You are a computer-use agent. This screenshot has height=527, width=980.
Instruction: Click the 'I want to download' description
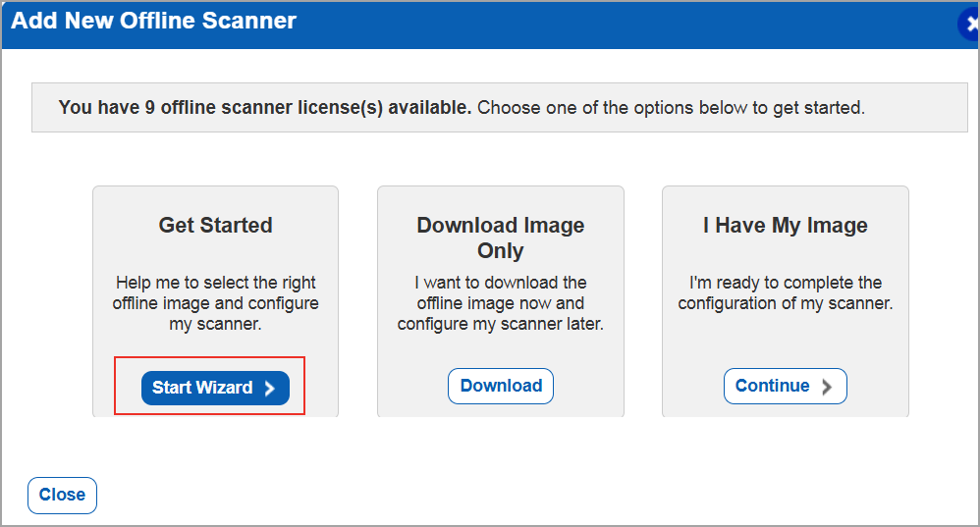coord(501,303)
